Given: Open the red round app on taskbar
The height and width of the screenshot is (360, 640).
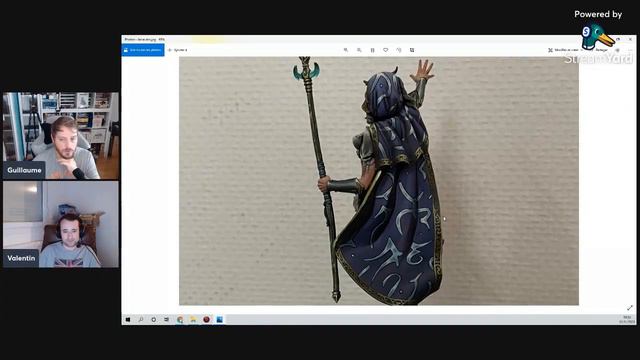Looking at the screenshot, I should 207,320.
